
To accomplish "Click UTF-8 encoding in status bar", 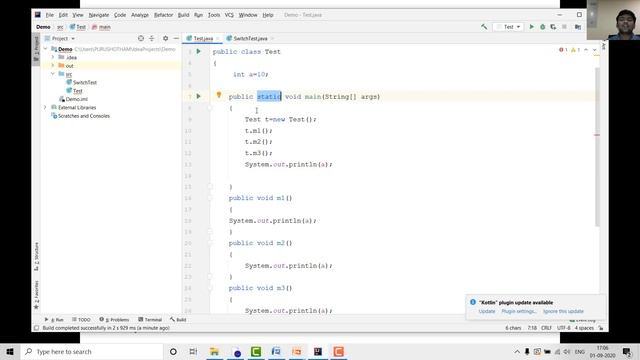I will pos(564,328).
